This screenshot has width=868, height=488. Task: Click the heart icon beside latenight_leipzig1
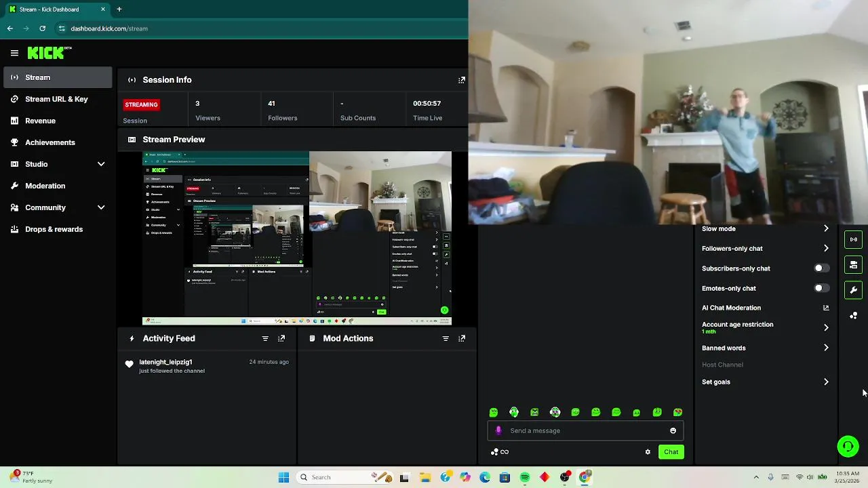tap(130, 364)
